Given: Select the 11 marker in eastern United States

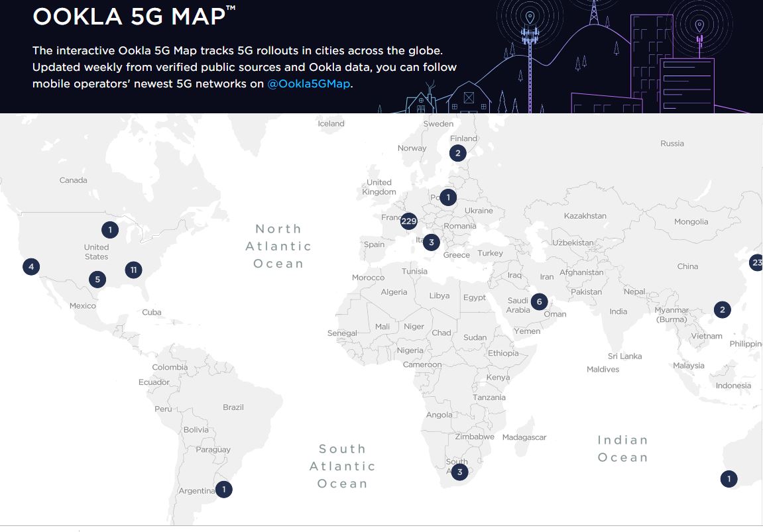Looking at the screenshot, I should [x=133, y=270].
